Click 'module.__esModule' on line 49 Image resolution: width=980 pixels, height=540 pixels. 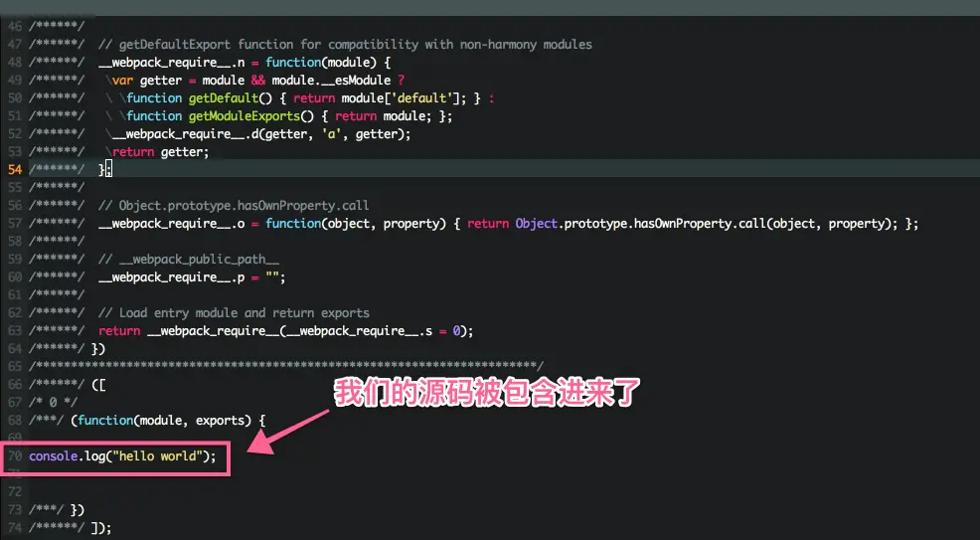(x=331, y=81)
